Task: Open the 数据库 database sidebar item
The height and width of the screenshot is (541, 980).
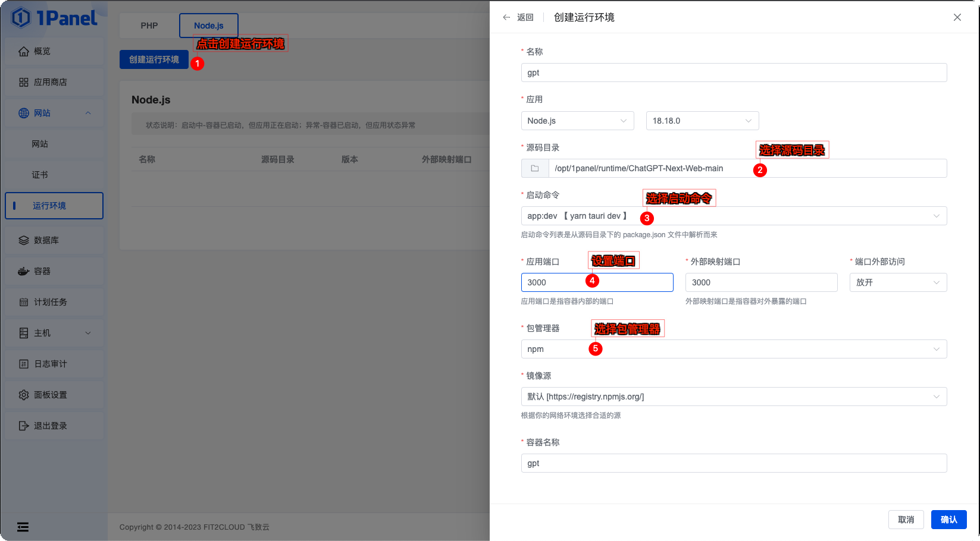Action: [x=46, y=240]
